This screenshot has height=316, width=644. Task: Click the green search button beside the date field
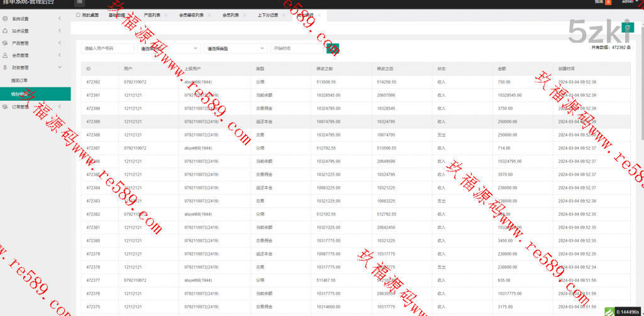pos(333,48)
